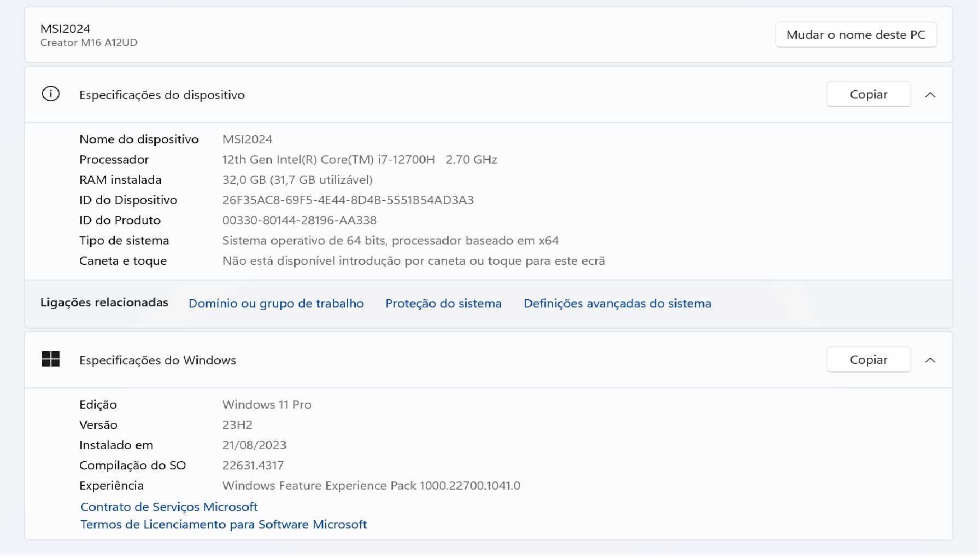The image size is (980, 558).
Task: Click the ID do Dispositivo label
Action: [128, 200]
